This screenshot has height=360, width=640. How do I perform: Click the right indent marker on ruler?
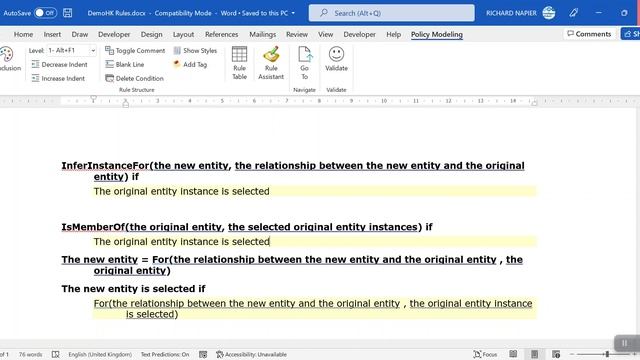[534, 103]
